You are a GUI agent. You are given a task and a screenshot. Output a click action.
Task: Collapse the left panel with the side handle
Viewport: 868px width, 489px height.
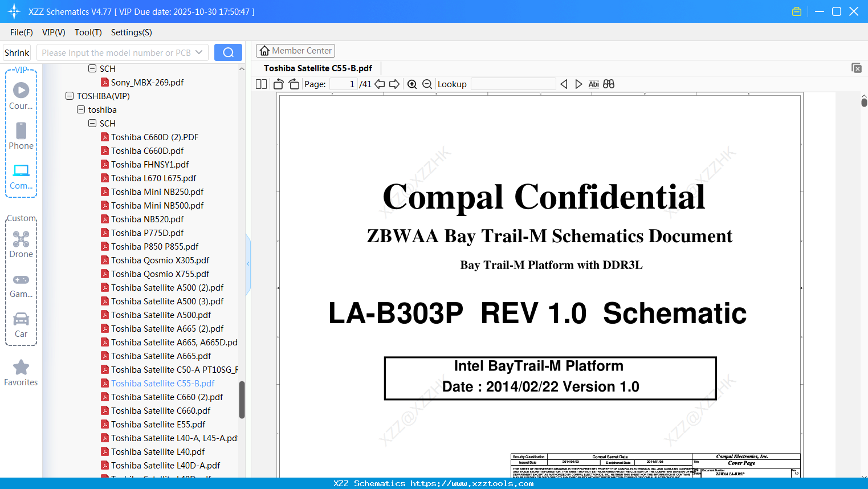248,264
